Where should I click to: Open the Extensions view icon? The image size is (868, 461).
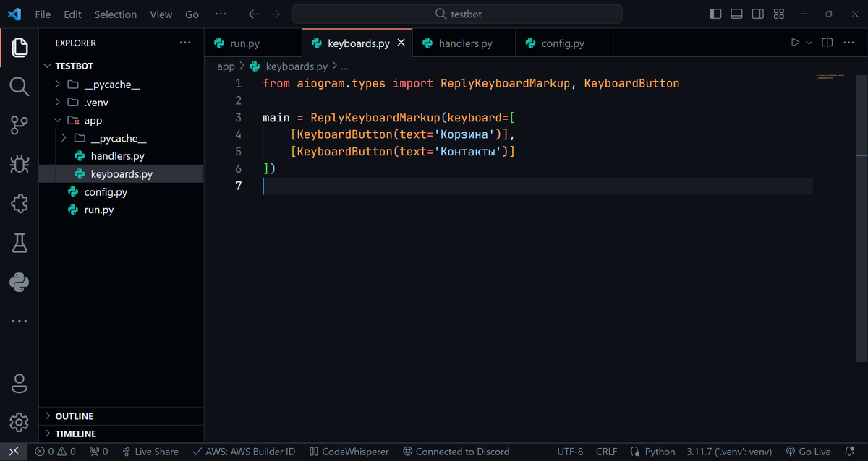[20, 204]
